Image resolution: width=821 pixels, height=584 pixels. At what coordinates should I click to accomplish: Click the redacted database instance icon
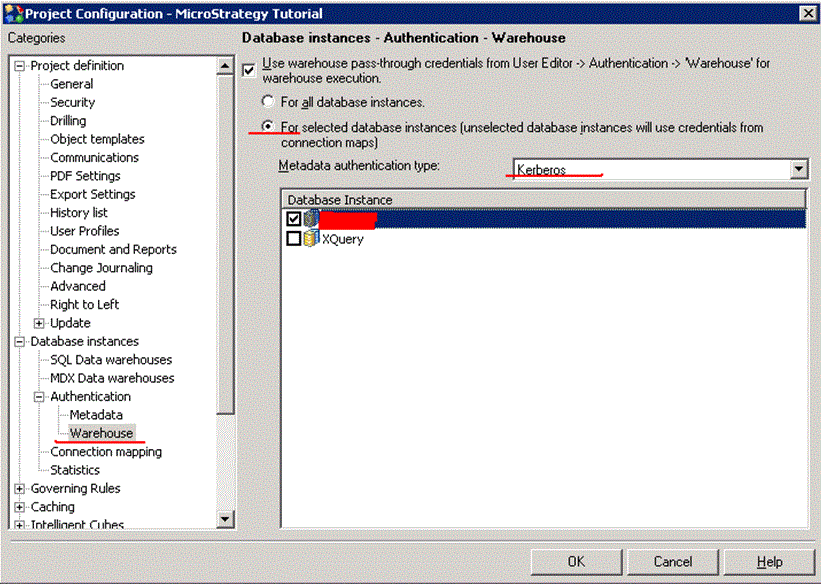311,219
